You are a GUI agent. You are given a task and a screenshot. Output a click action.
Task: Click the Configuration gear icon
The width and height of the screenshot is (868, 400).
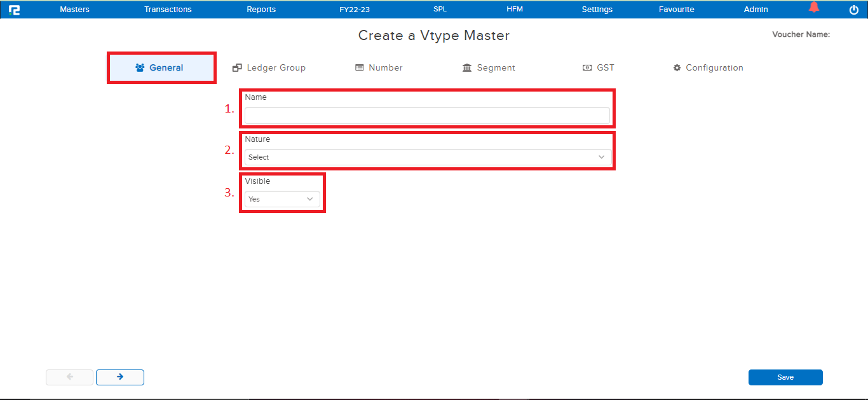pyautogui.click(x=677, y=67)
